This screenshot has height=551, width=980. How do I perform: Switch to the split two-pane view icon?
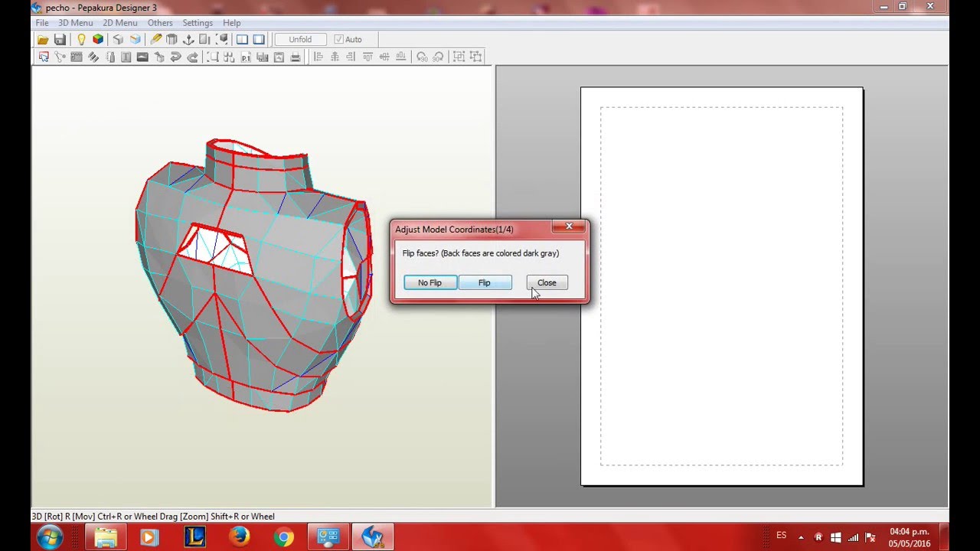242,39
